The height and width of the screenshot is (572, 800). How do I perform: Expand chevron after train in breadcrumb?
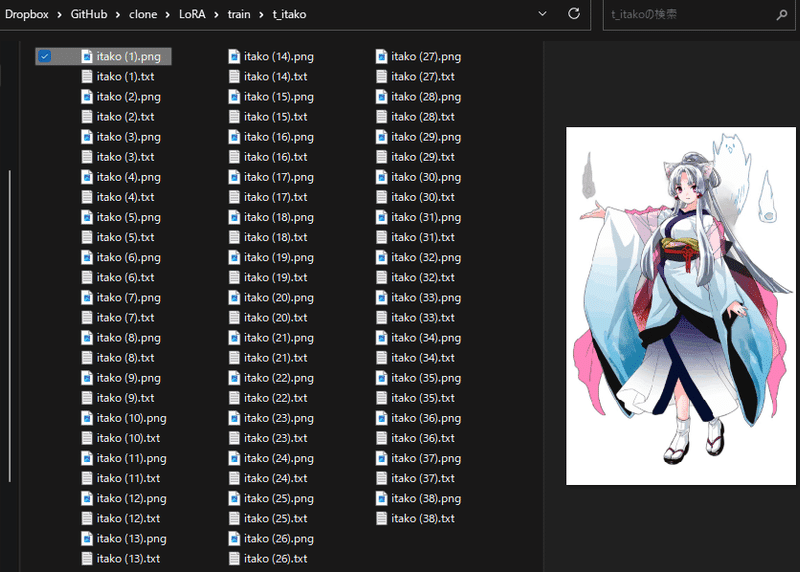pyautogui.click(x=261, y=15)
